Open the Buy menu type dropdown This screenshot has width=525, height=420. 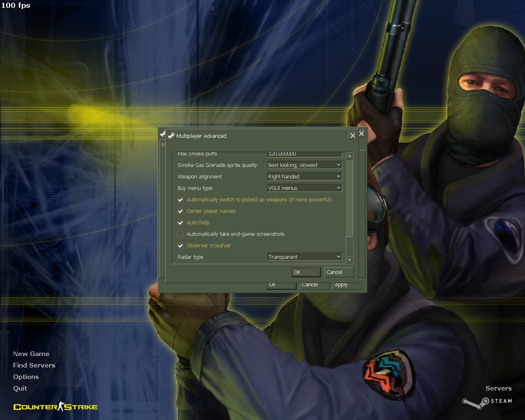click(x=305, y=188)
